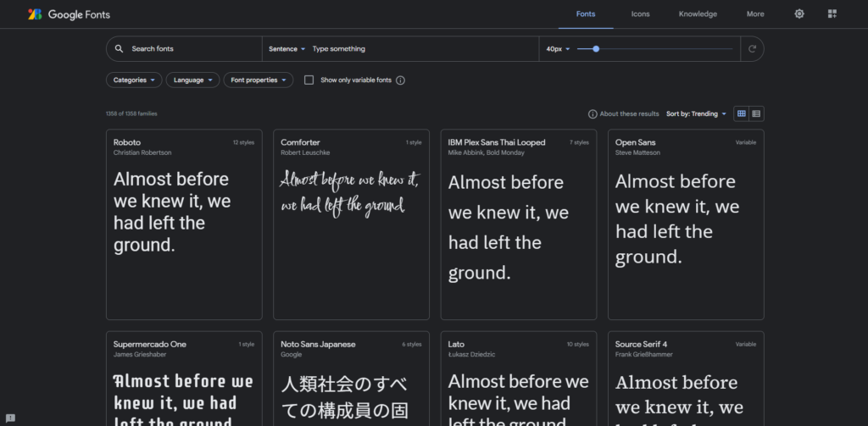Open the Supermercado One font title
868x426 pixels.
click(x=149, y=344)
